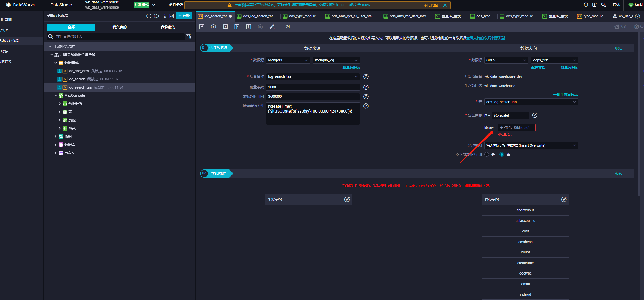Select the 全部 filter tab
The height and width of the screenshot is (300, 644).
(x=71, y=27)
